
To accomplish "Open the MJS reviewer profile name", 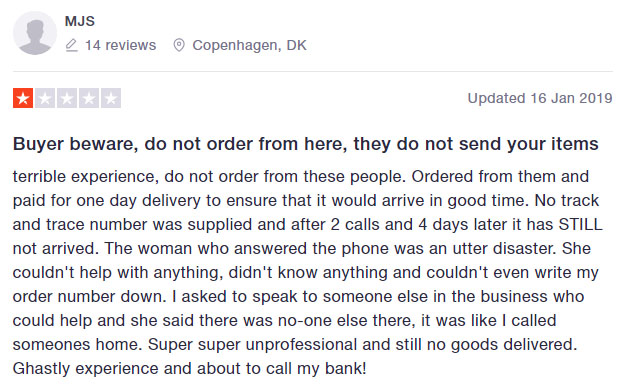I will point(80,21).
